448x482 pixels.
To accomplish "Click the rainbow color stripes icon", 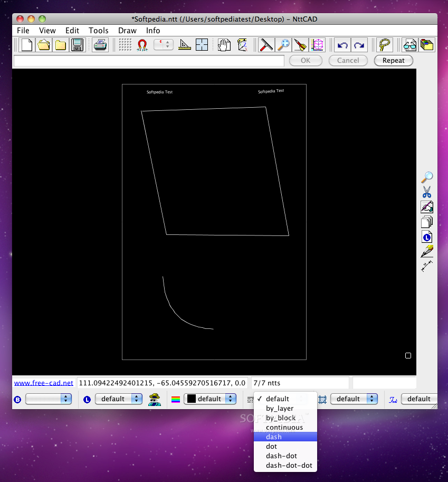I will 175,399.
